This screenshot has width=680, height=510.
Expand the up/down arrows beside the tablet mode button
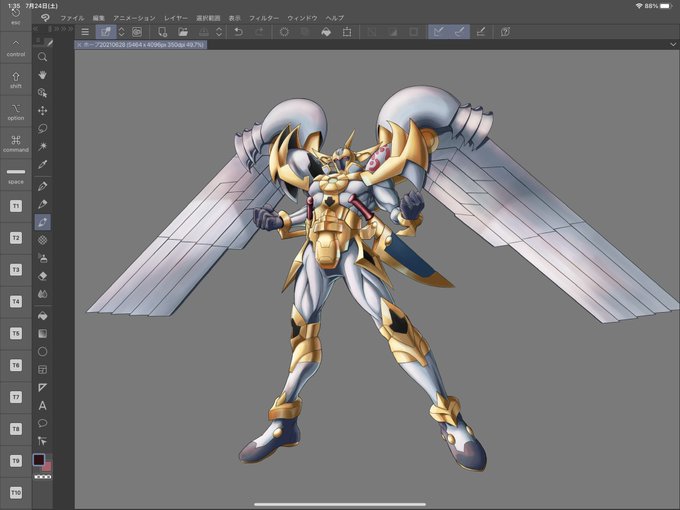click(x=121, y=32)
